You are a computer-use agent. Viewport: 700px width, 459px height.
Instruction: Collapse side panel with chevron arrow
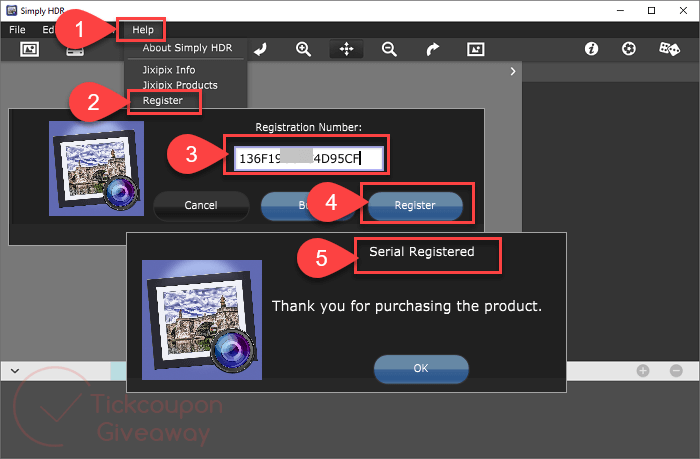513,71
